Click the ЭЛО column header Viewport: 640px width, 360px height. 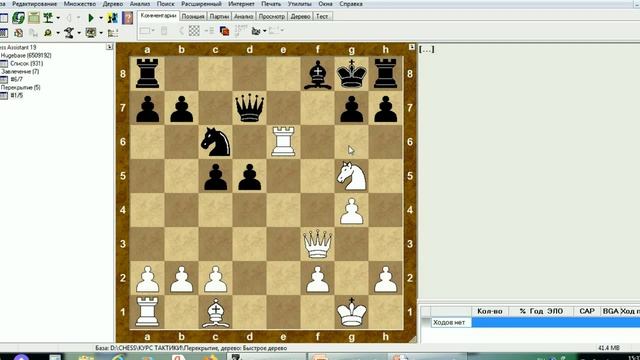pyautogui.click(x=555, y=311)
